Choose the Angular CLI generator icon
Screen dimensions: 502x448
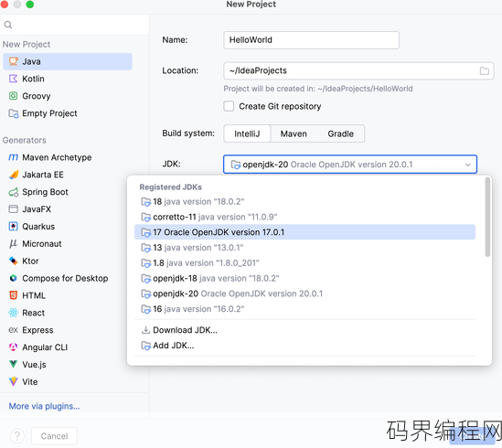coord(13,347)
